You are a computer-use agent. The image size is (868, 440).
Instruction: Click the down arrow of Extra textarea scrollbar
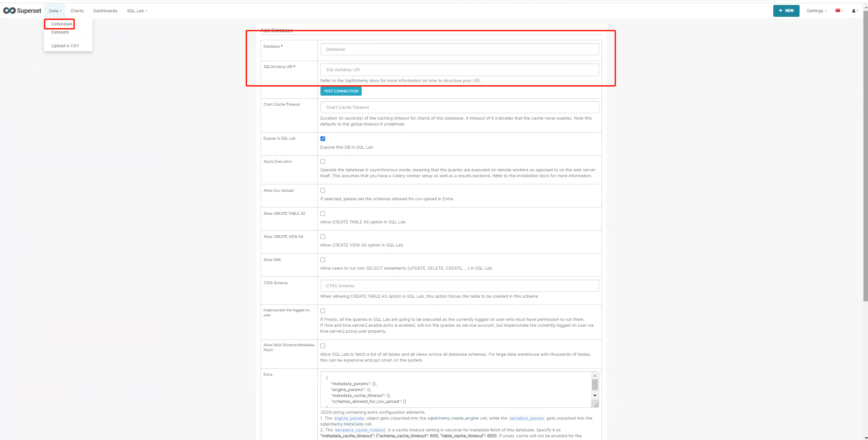[x=595, y=396]
